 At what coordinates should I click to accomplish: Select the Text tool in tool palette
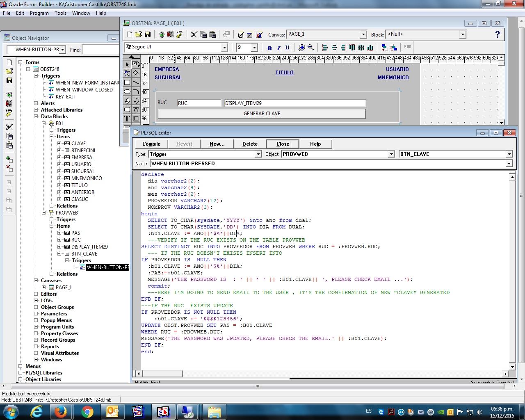(x=127, y=119)
